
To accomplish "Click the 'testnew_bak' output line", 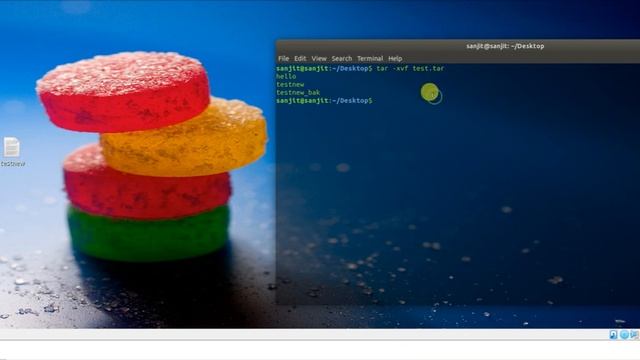I will point(298,93).
